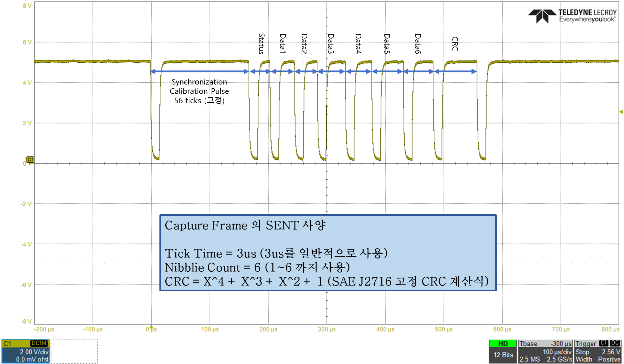Click the Stop trigger mode text
624x364 pixels.
(582, 352)
